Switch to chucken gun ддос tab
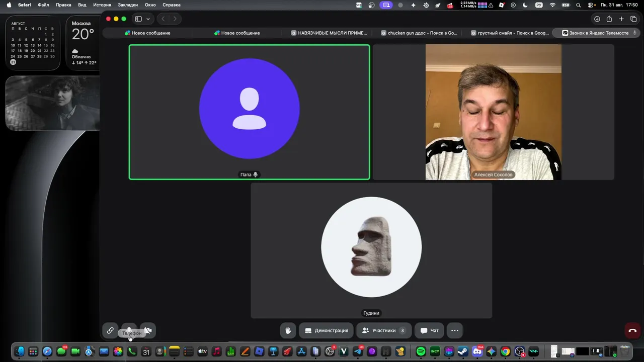 point(419,33)
